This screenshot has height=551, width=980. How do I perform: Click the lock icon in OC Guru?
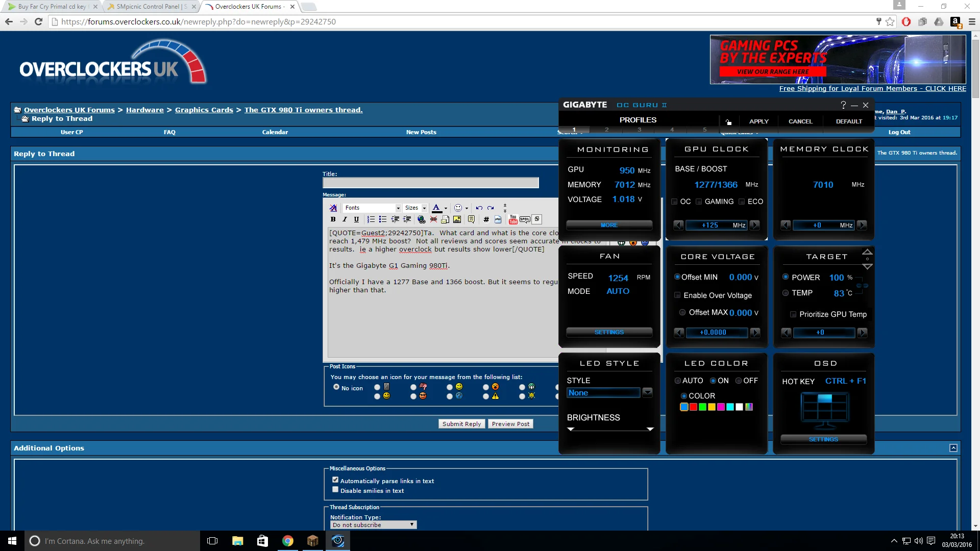728,121
